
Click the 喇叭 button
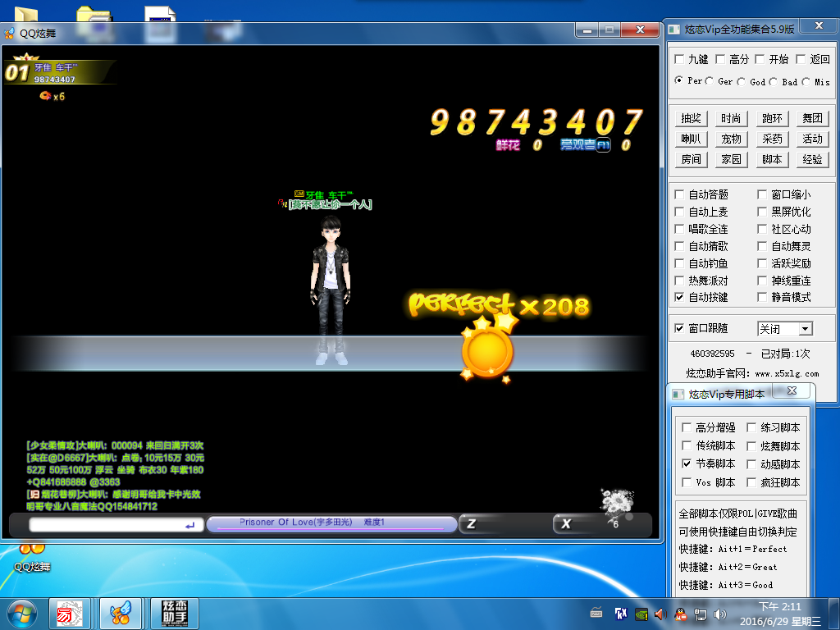click(x=691, y=139)
